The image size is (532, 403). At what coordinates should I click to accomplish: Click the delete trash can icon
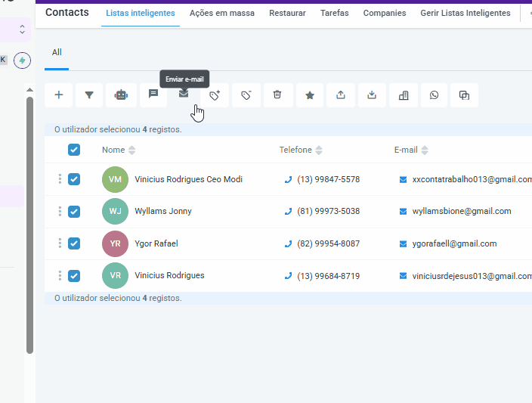(277, 95)
